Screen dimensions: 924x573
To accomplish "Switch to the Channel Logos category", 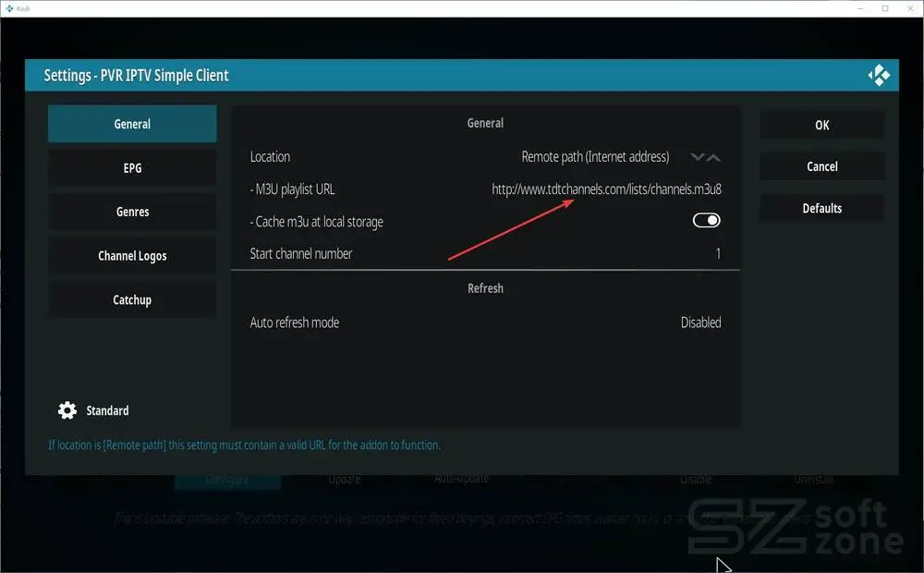I will point(132,256).
